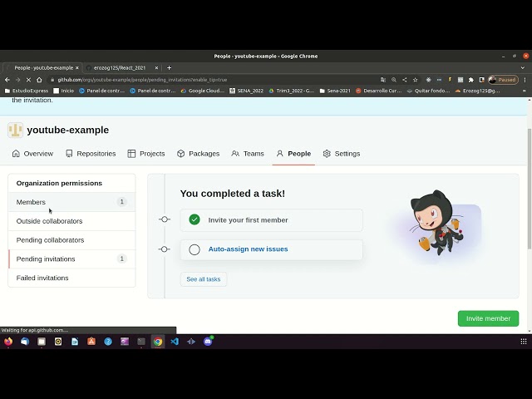The image size is (532, 399).
Task: Go back with the browser back arrow
Action: click(x=7, y=80)
